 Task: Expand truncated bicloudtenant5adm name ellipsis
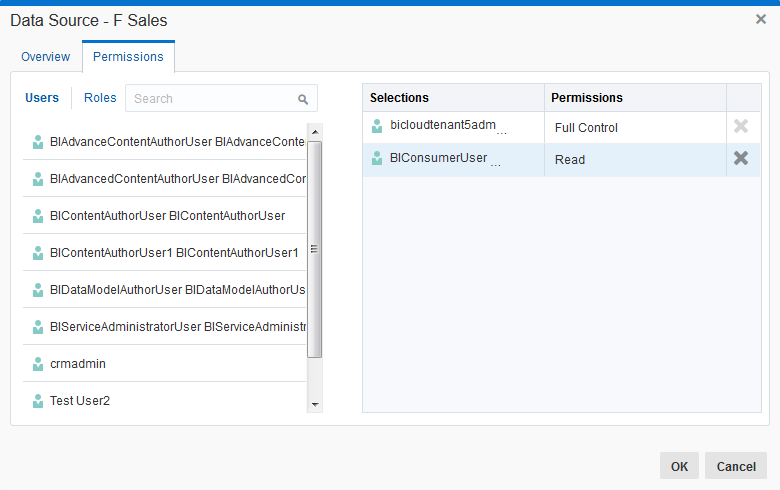[501, 132]
